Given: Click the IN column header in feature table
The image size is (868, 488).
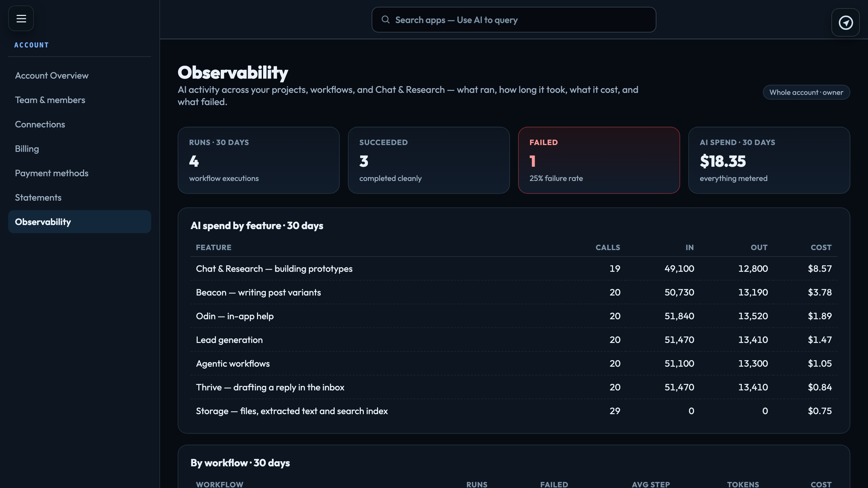Looking at the screenshot, I should point(690,247).
